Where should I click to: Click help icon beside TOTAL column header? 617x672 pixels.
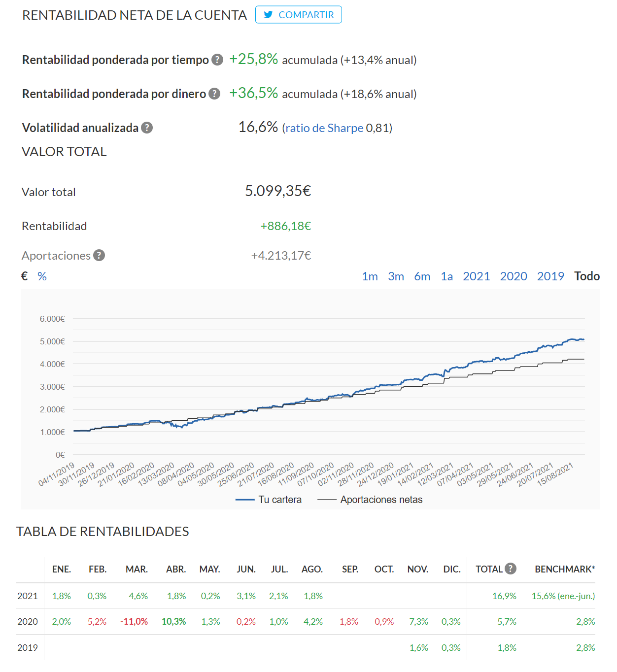(x=511, y=569)
